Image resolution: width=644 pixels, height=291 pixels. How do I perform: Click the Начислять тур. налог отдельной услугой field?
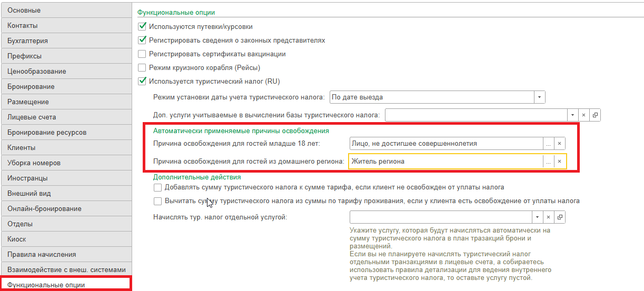(441, 217)
